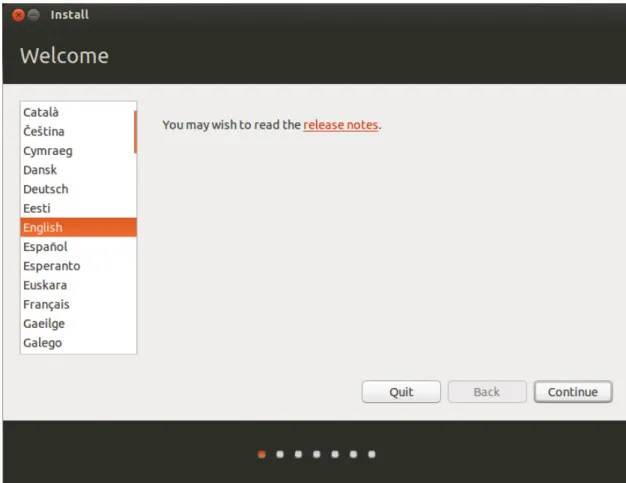Select the highlighted English language row
This screenshot has width=626, height=483.
coord(78,227)
